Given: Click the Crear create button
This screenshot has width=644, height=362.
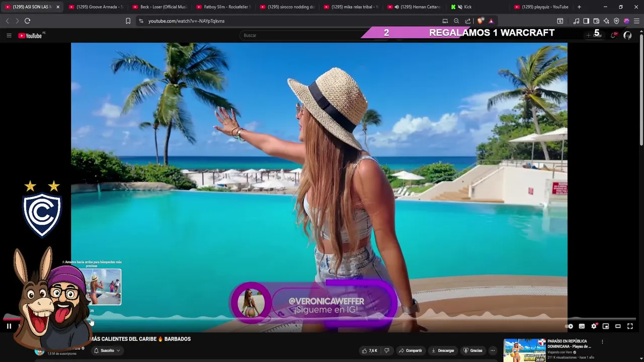Looking at the screenshot, I should point(594,35).
